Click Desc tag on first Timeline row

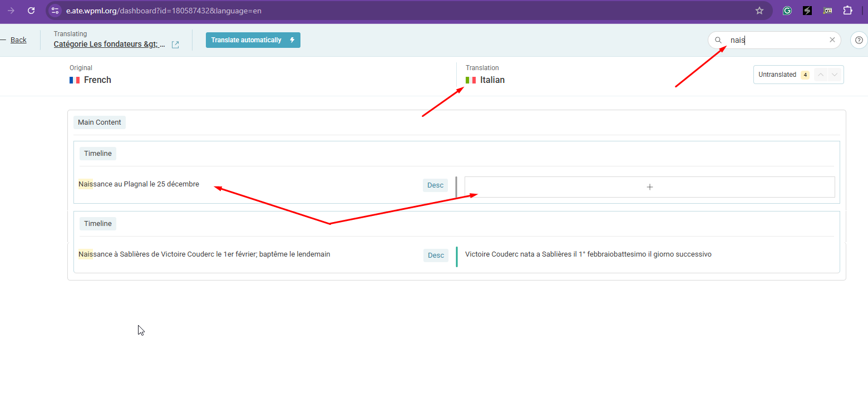[435, 185]
